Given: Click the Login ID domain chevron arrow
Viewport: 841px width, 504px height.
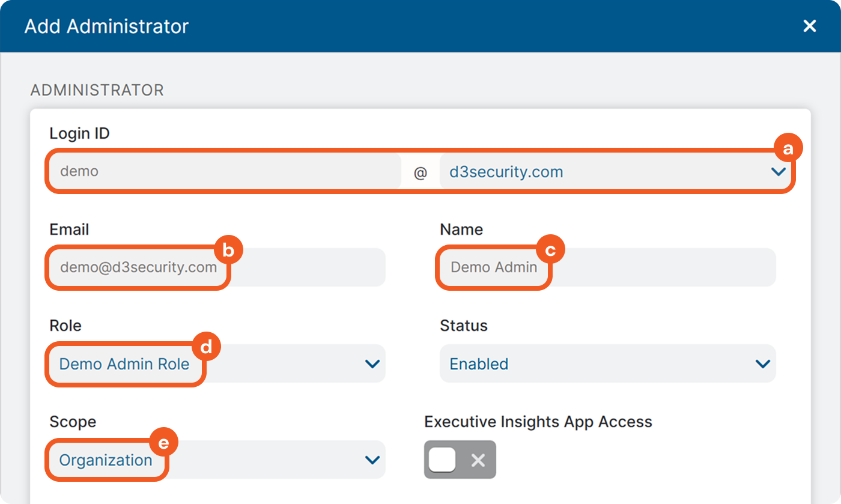Looking at the screenshot, I should (778, 172).
